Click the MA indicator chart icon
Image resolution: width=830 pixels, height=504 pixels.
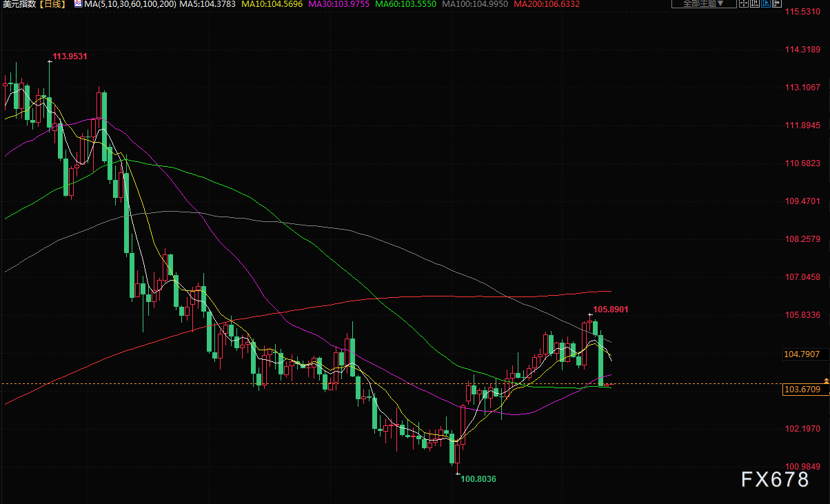78,3
